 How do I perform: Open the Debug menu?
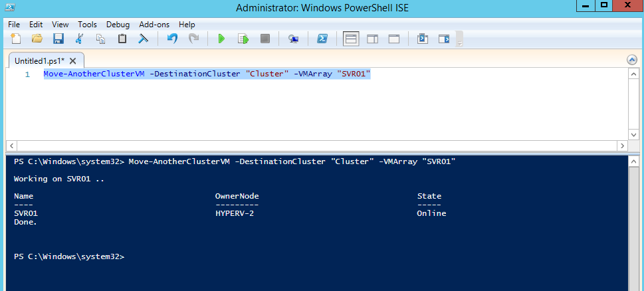[x=118, y=25]
